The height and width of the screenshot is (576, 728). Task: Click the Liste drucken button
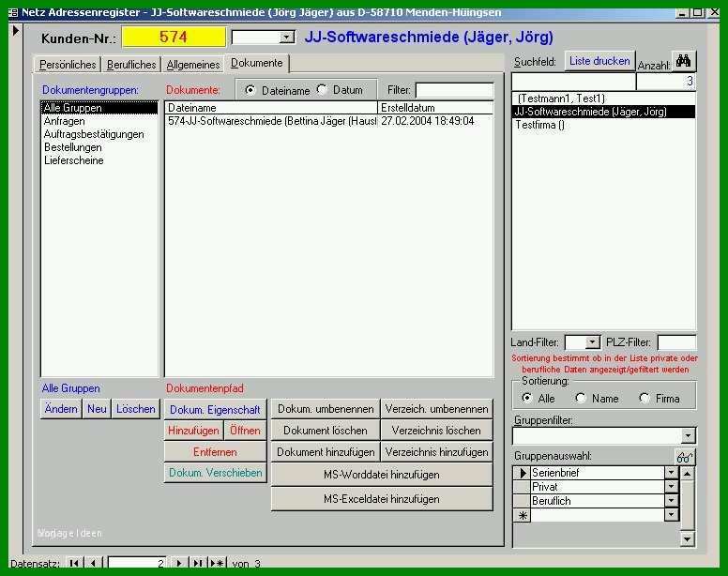(x=599, y=61)
